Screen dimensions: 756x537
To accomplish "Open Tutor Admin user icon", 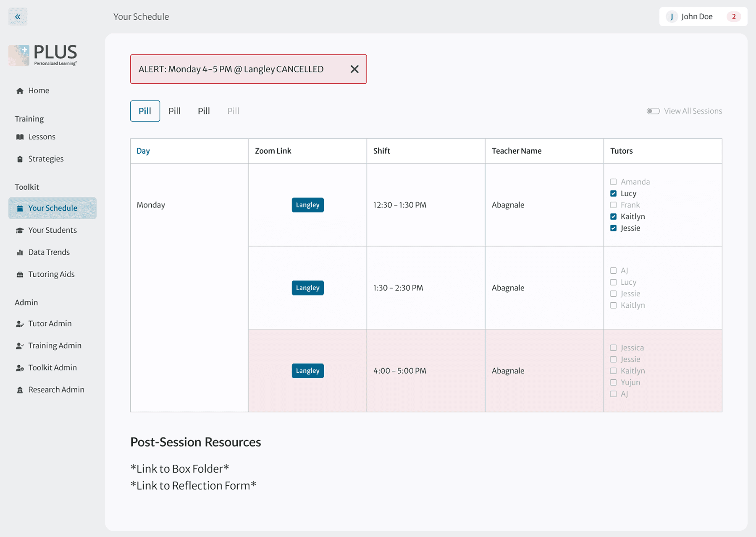I will [x=20, y=324].
